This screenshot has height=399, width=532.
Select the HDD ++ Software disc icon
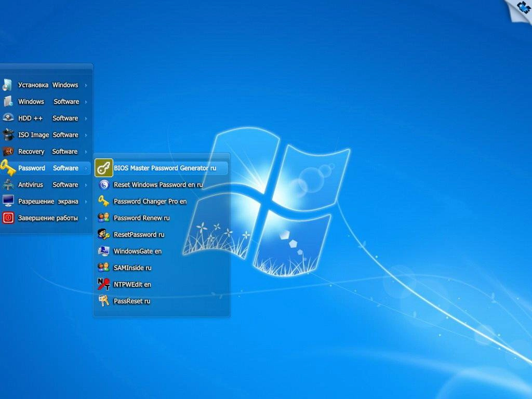[x=8, y=118]
